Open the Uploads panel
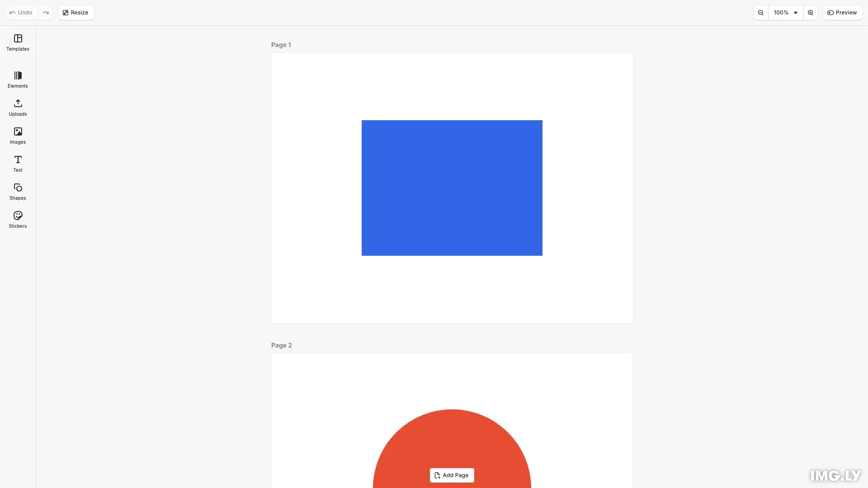The width and height of the screenshot is (868, 488). (x=18, y=108)
